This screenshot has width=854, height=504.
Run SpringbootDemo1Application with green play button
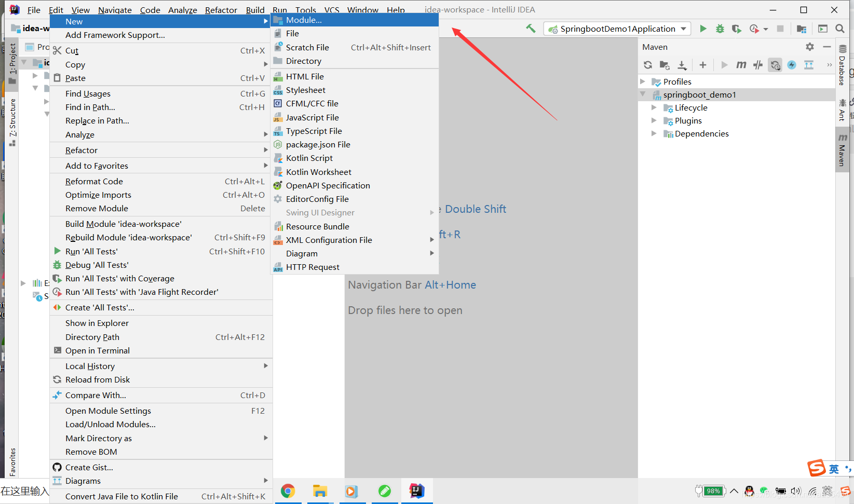click(703, 29)
